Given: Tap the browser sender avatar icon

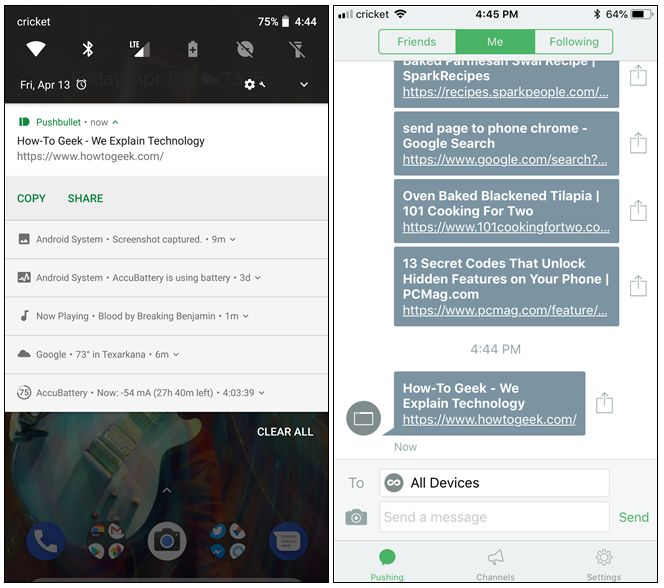Looking at the screenshot, I should 363,418.
